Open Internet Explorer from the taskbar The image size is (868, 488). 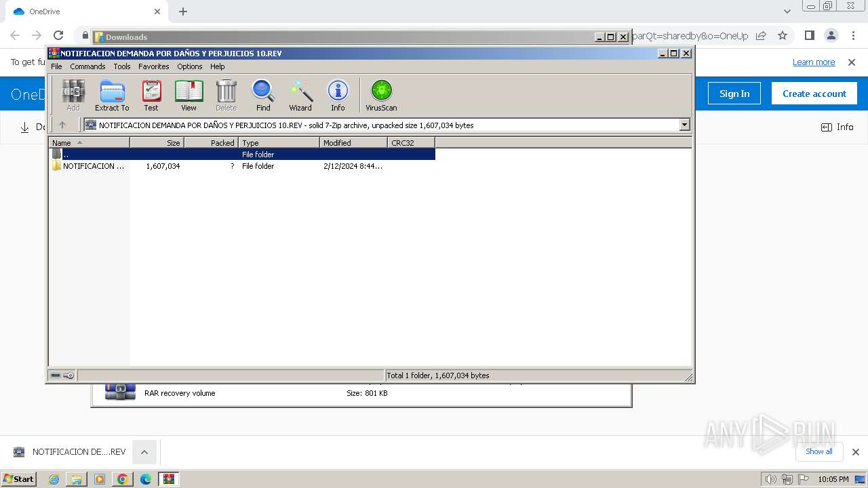point(54,479)
